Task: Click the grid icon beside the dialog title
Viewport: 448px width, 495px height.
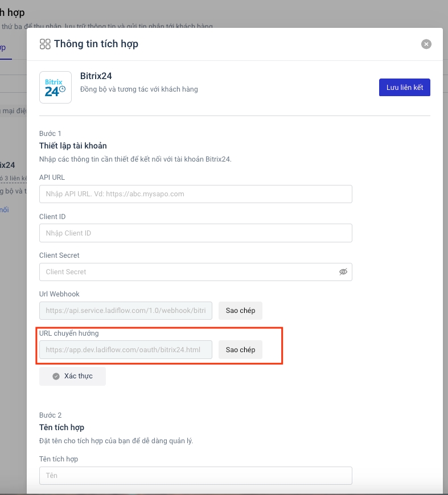Action: (45, 44)
